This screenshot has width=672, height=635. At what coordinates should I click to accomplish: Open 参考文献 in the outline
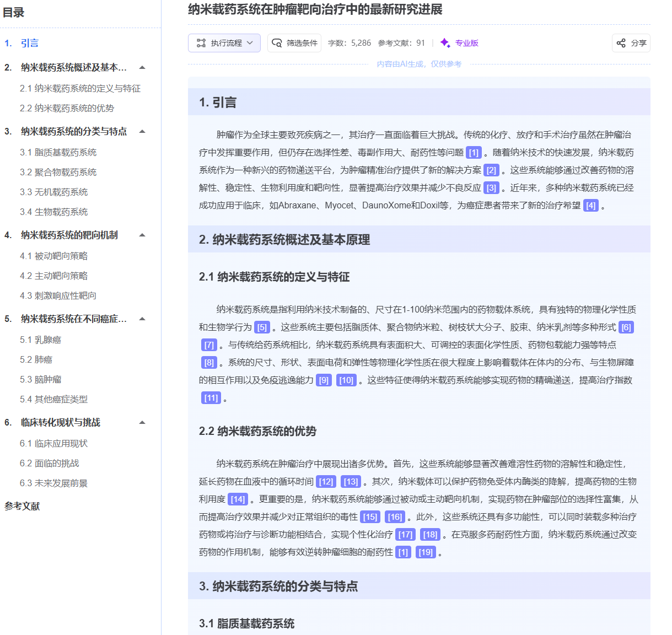(x=22, y=506)
